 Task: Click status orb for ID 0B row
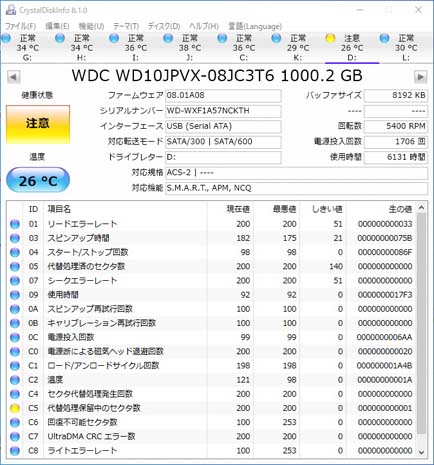point(15,323)
